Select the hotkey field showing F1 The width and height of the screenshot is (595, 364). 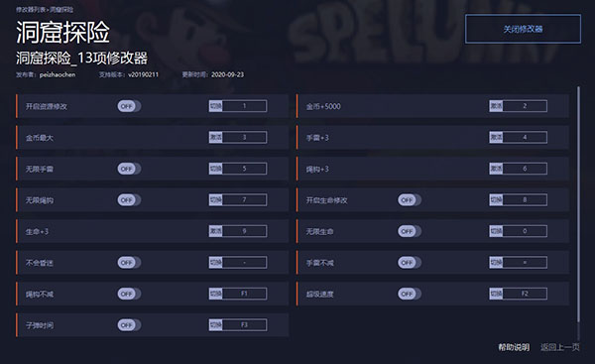[x=244, y=294]
